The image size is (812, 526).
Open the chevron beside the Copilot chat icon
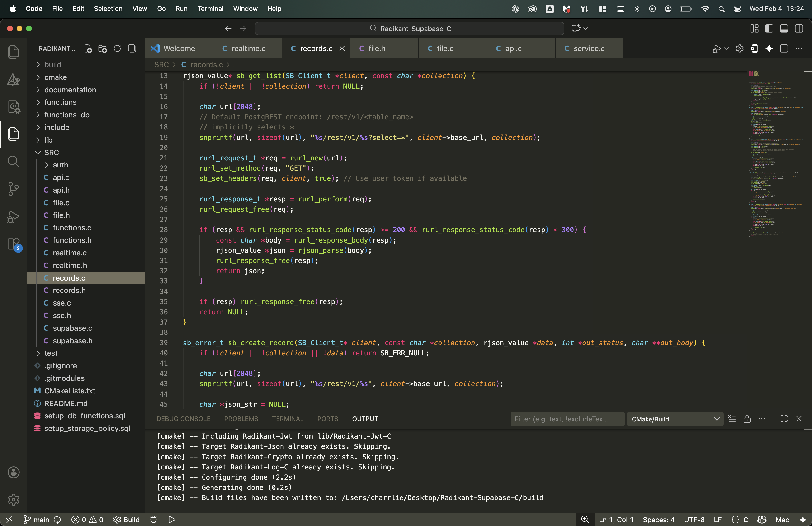pos(585,28)
